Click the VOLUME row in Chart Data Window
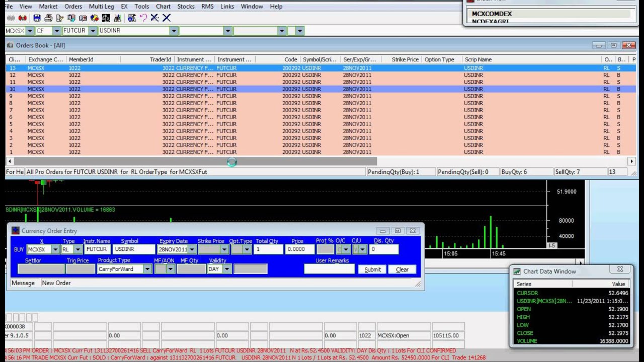Image resolution: width=644 pixels, height=362 pixels. (573, 341)
